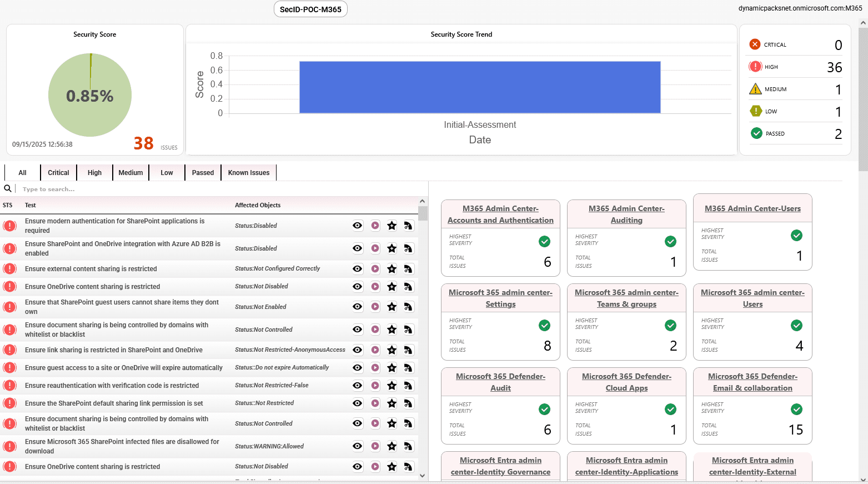The width and height of the screenshot is (868, 484).
Task: Click the High issues count 36
Action: pyautogui.click(x=835, y=67)
